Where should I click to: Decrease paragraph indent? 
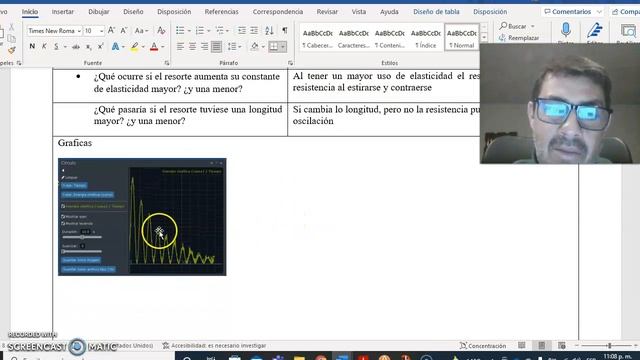coord(242,31)
